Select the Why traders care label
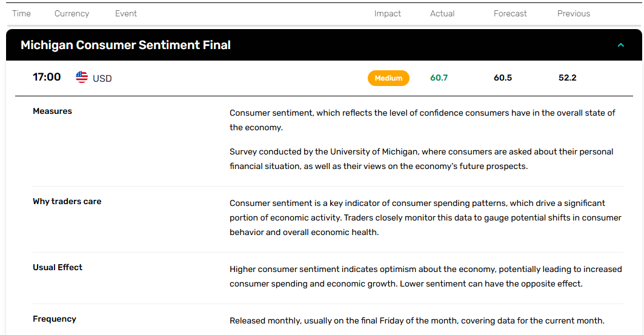Screen dimensions: 644x335 point(67,202)
